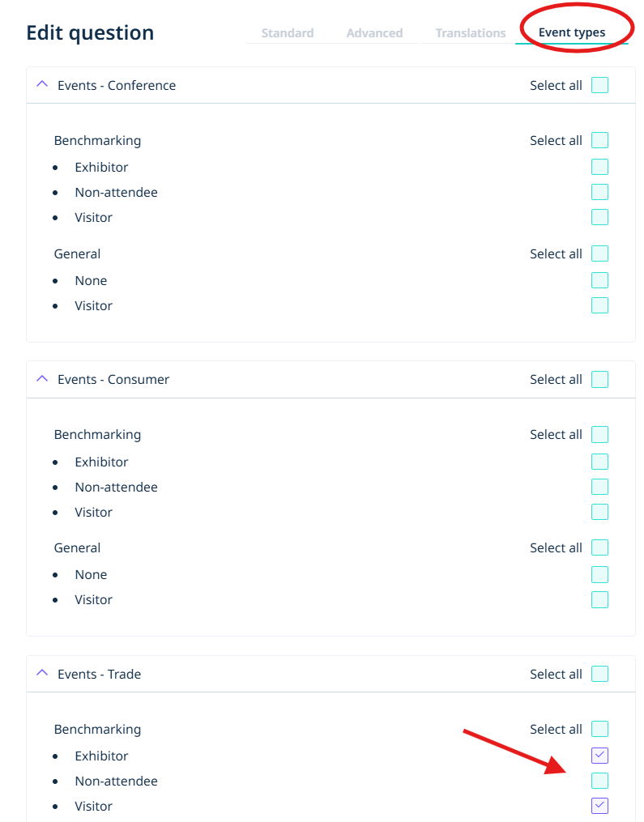Tick Non-attendee under Conference Benchmarking
The image size is (644, 822).
pos(599,192)
